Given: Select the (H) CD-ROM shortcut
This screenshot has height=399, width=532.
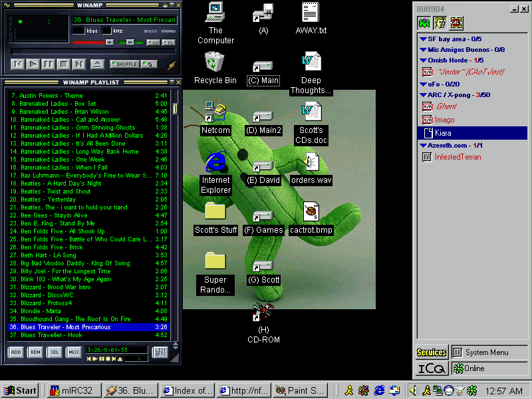Looking at the screenshot, I should [263, 323].
